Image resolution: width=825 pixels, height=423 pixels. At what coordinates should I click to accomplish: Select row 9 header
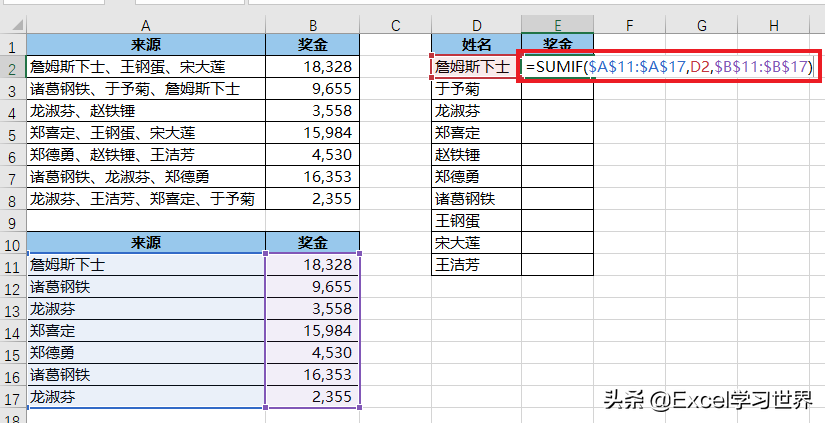(13, 221)
